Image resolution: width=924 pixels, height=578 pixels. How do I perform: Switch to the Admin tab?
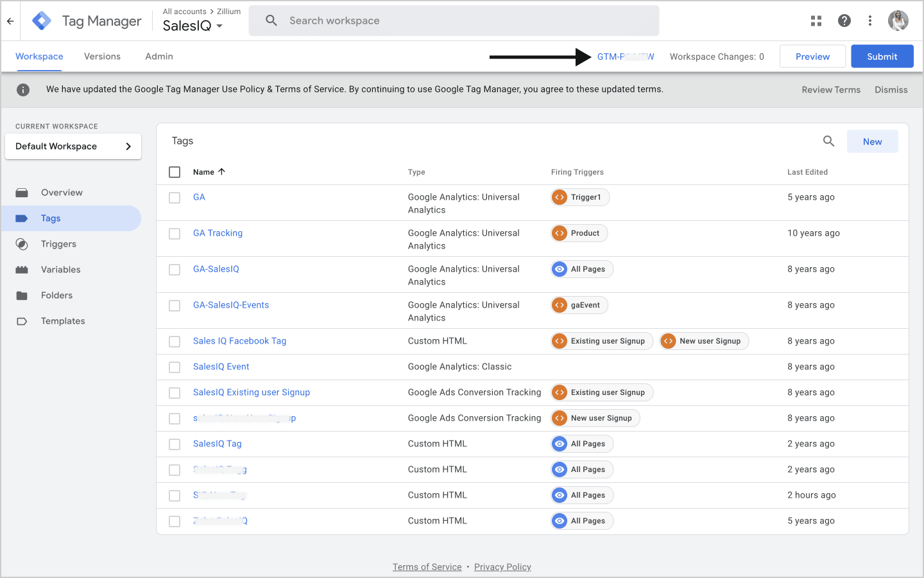(x=159, y=57)
